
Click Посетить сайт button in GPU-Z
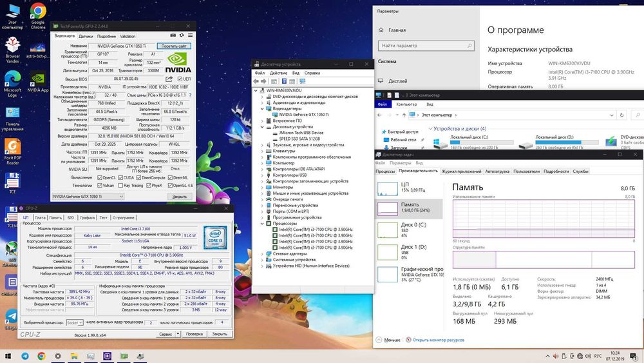click(173, 46)
